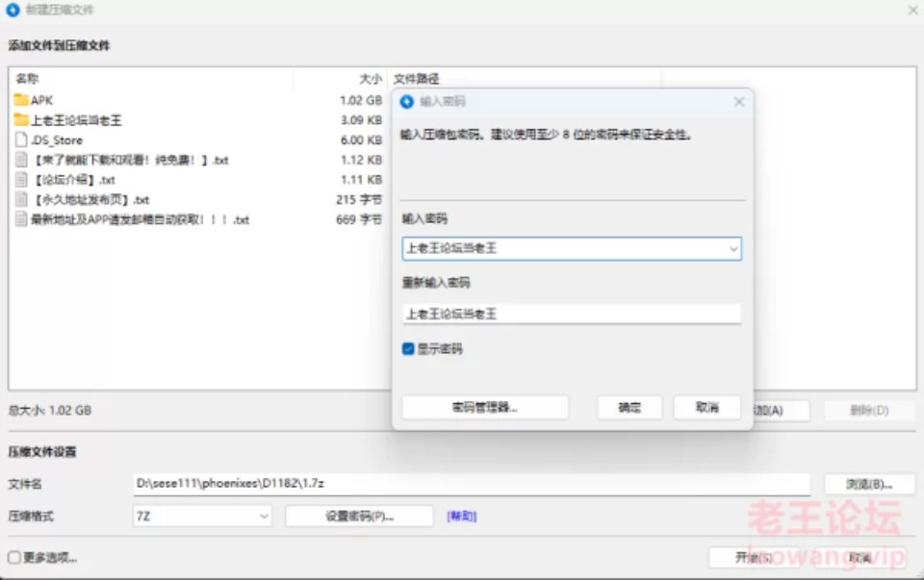The image size is (924, 580).
Task: Select the 【永久地址发布页】.txt file name
Action: tap(90, 200)
